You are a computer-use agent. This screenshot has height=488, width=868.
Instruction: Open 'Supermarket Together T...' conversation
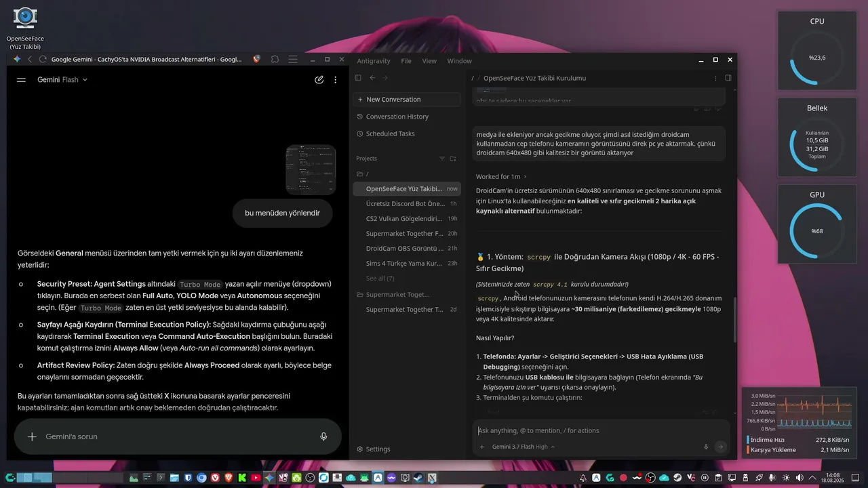click(406, 310)
